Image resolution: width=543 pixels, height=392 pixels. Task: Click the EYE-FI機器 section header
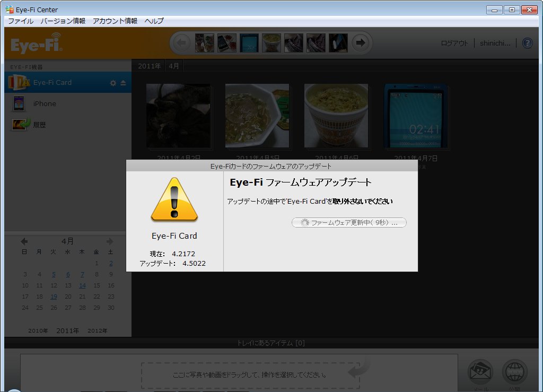[x=27, y=67]
